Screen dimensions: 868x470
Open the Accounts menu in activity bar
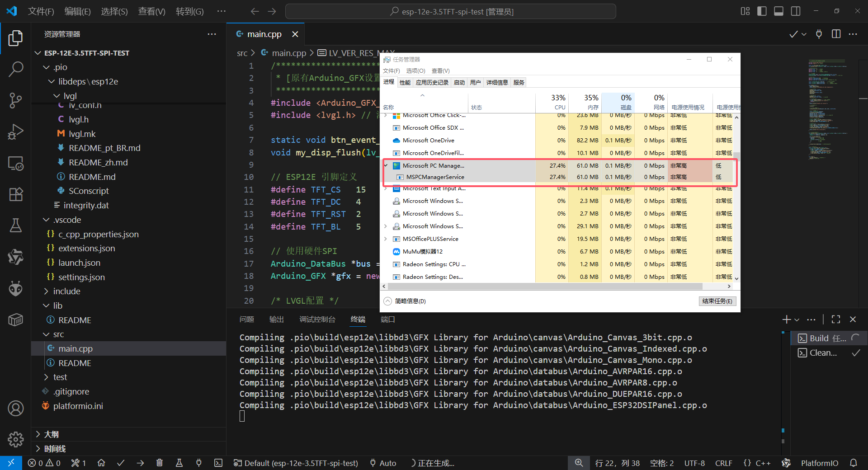(x=15, y=408)
